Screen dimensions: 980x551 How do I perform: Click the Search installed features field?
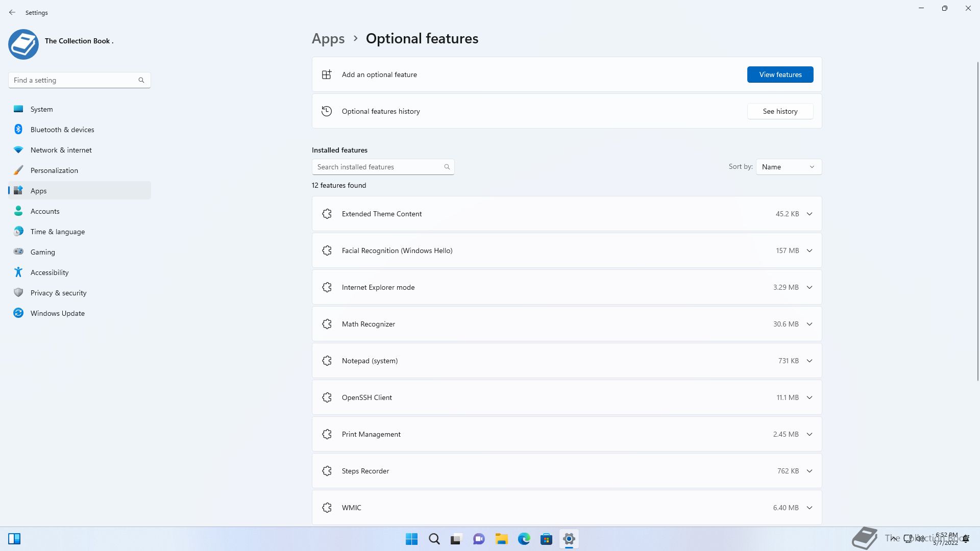pos(378,167)
